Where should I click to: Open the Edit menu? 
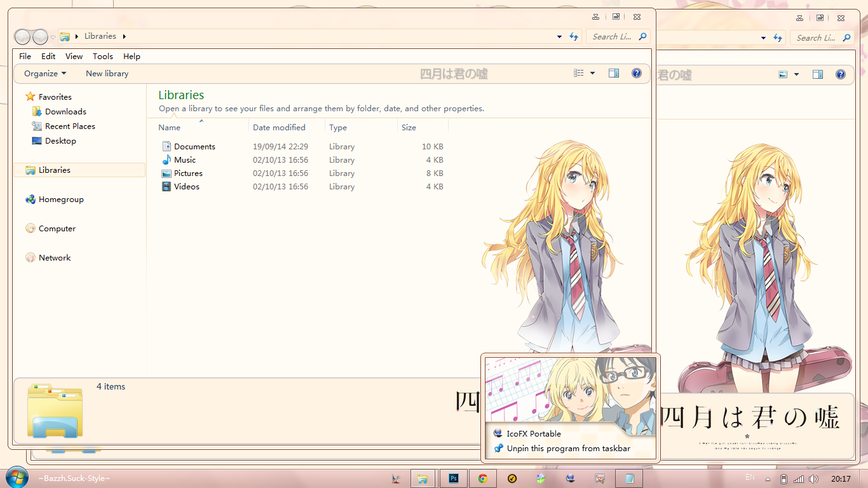tap(48, 57)
